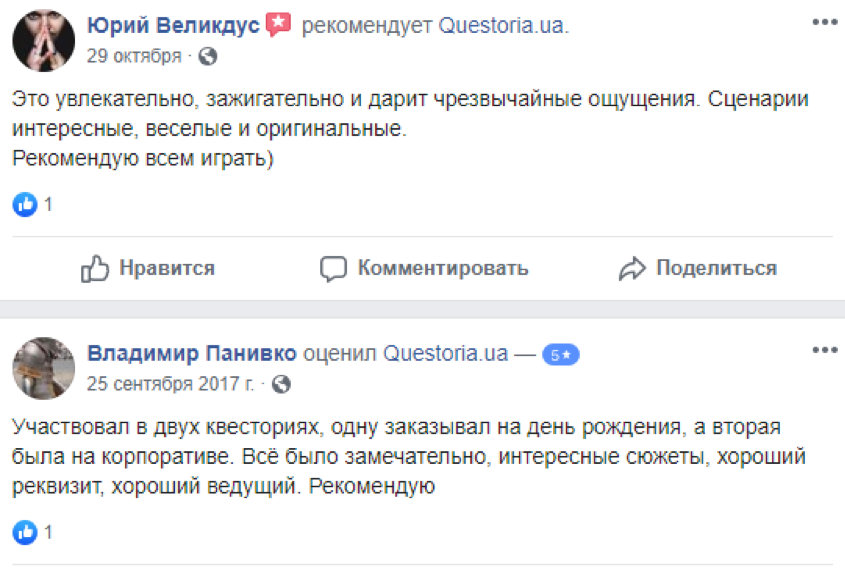Click the 29 октября post date
Viewport: 845px width, 568px height.
tap(134, 56)
